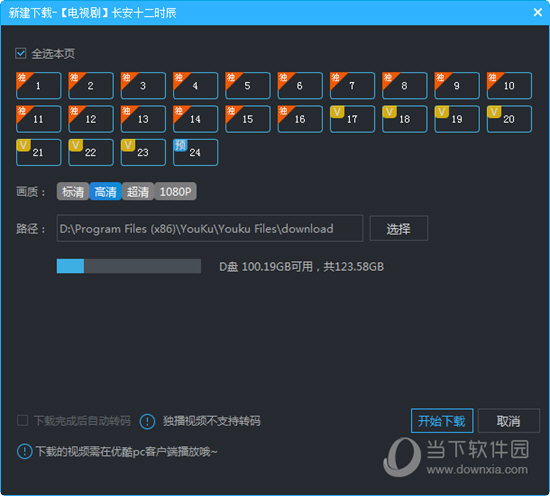
Task: Click 开始下载 to start downloading
Action: pyautogui.click(x=442, y=421)
